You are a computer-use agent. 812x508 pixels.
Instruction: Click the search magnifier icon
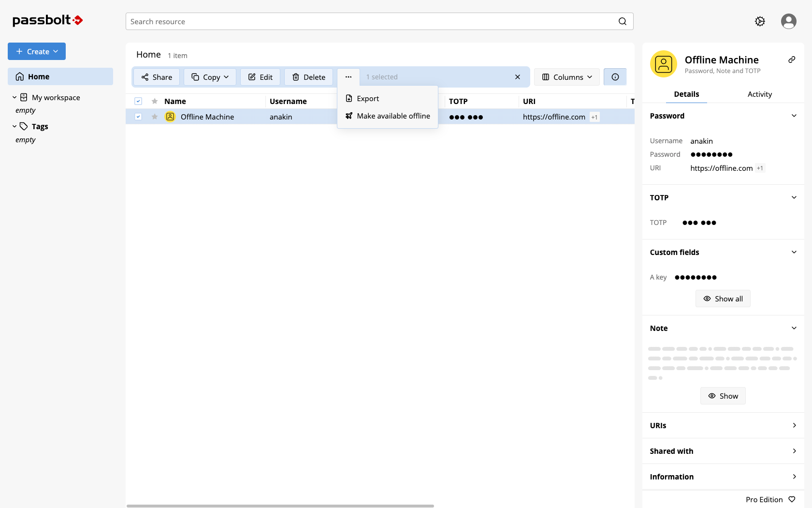(x=623, y=21)
